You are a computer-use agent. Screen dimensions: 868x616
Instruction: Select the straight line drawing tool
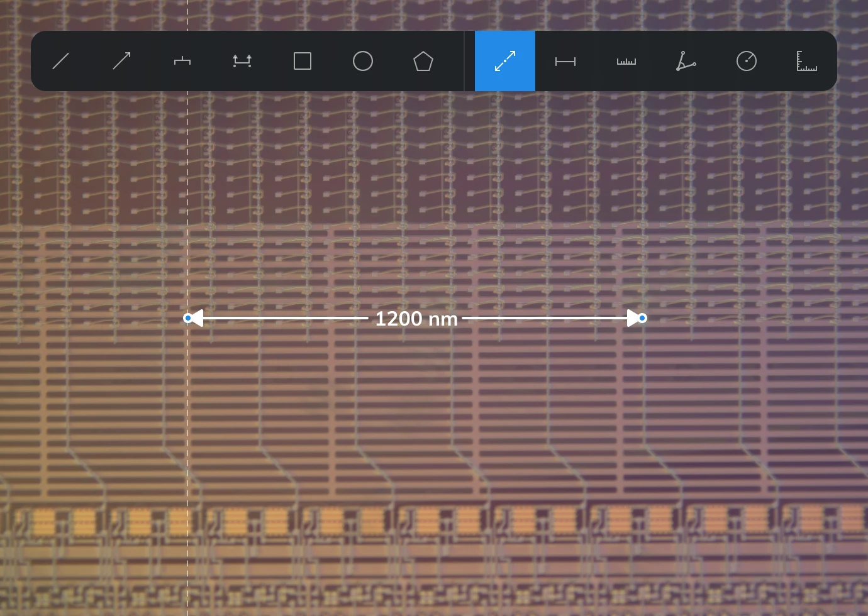coord(61,61)
